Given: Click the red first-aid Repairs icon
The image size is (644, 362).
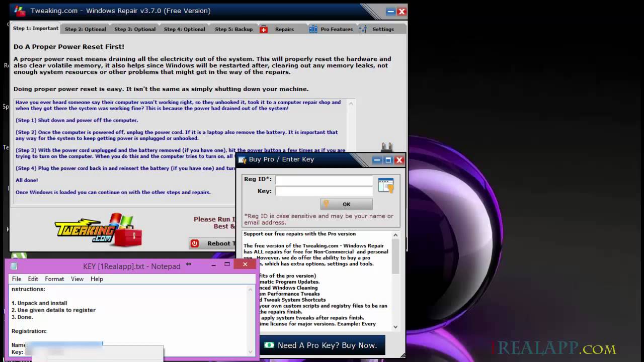Looking at the screenshot, I should [264, 29].
